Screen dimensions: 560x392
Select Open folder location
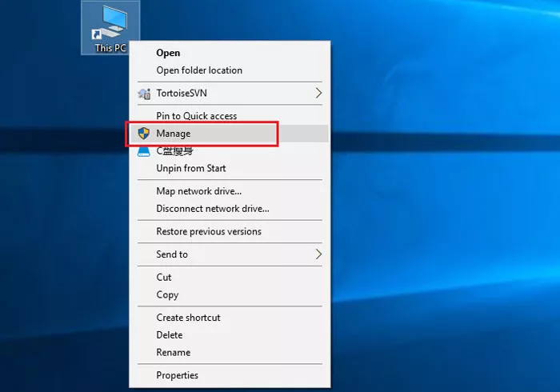(199, 70)
